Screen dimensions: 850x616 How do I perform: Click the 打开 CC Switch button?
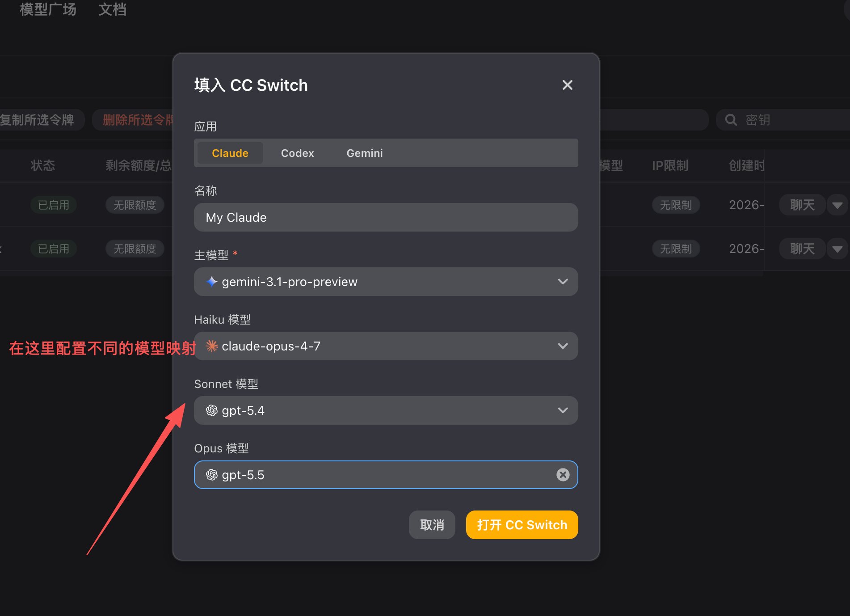point(522,525)
